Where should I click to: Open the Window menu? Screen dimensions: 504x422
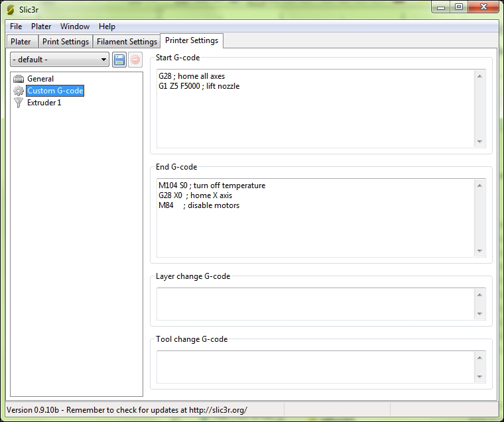pyautogui.click(x=75, y=26)
